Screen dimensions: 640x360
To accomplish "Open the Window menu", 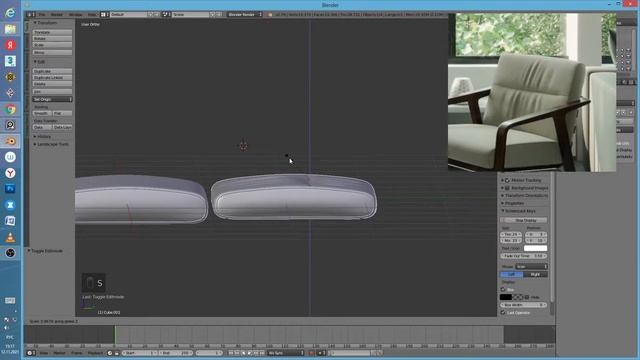I will [76, 14].
